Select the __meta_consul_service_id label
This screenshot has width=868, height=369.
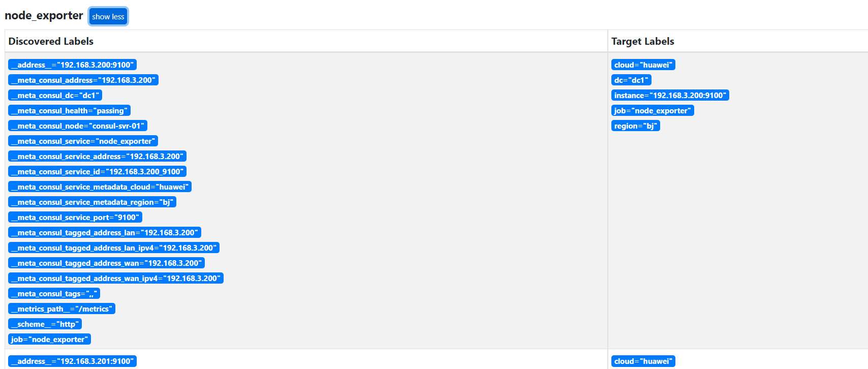[97, 172]
